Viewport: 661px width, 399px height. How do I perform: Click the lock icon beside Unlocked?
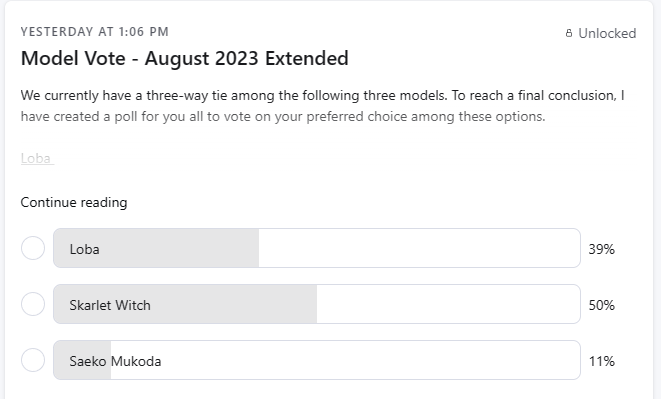click(569, 33)
